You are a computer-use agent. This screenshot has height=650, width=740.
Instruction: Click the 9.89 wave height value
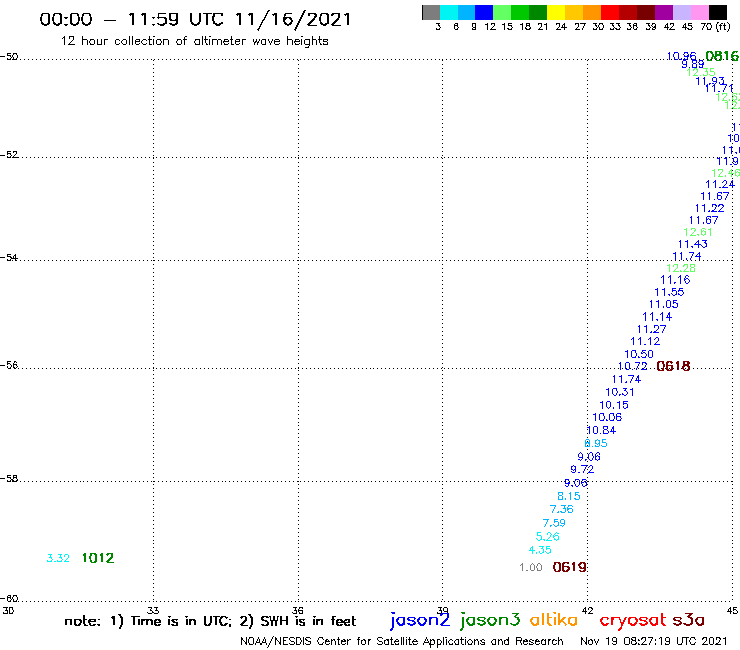(x=693, y=64)
